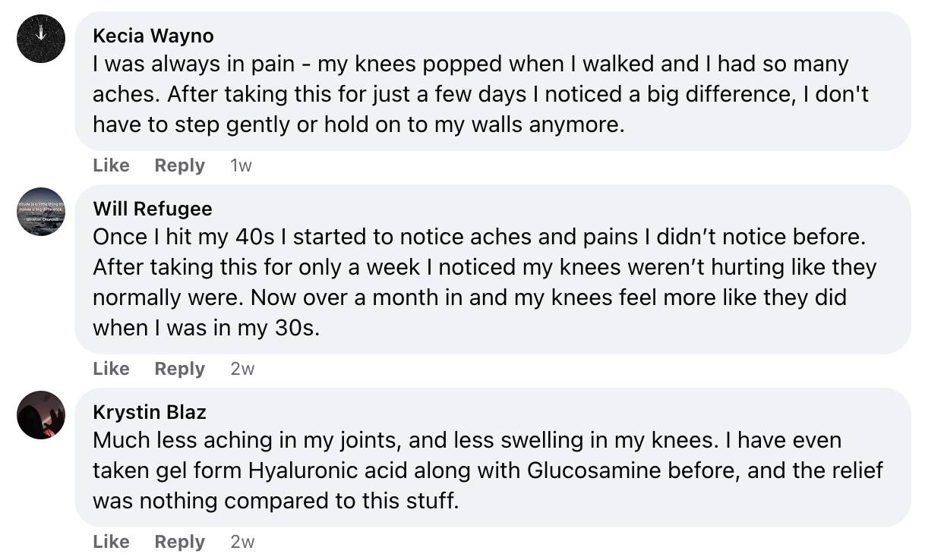Like Kecia Wayno's comment
This screenshot has height=560, width=925.
coord(112,165)
